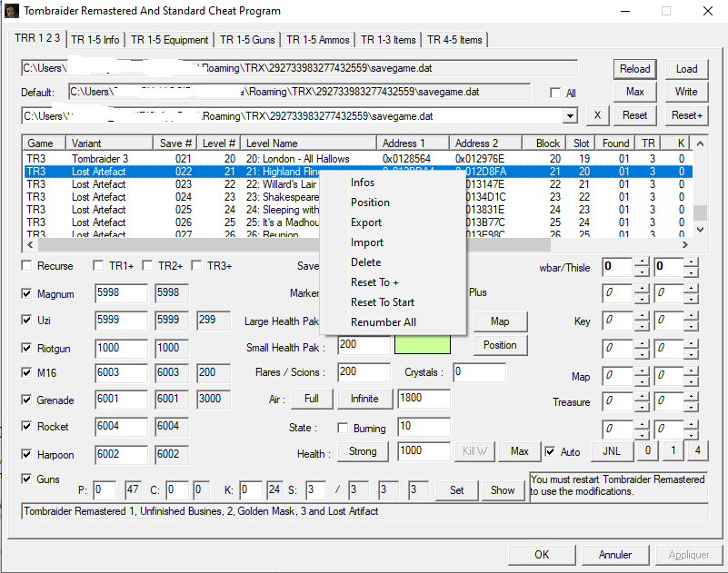Click the light green color box
The width and height of the screenshot is (728, 573).
coord(422,344)
